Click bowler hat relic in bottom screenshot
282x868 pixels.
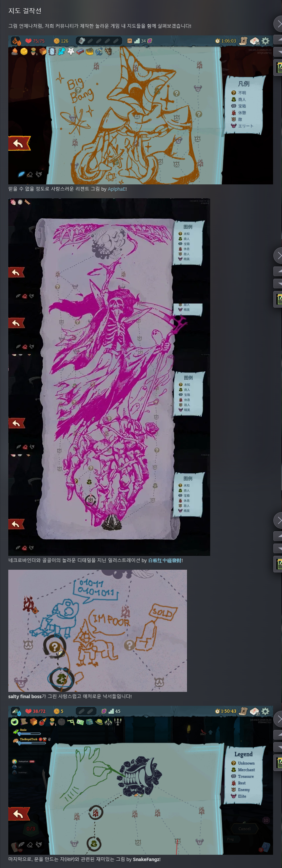[x=99, y=721]
